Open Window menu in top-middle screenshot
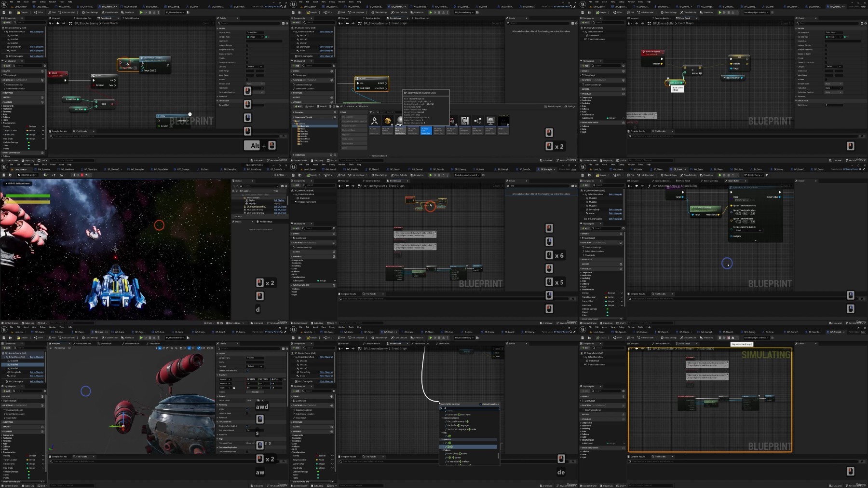Viewport: 868px width, 488px height. 342,2
